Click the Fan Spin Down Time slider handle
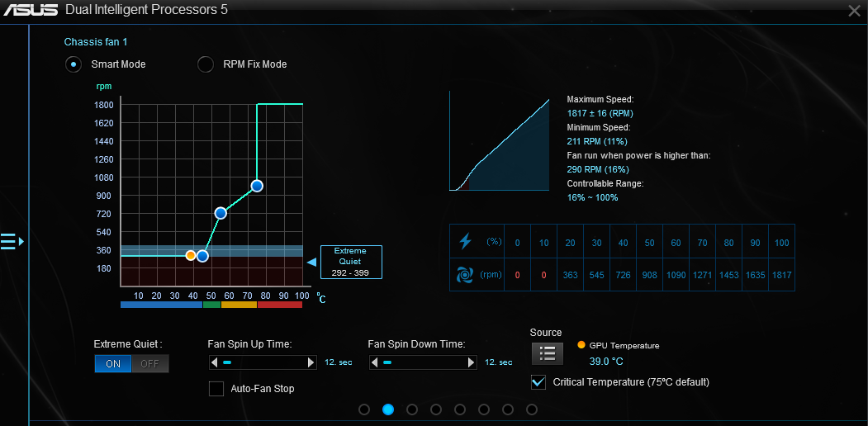Screen dimensions: 868x426 pos(387,362)
